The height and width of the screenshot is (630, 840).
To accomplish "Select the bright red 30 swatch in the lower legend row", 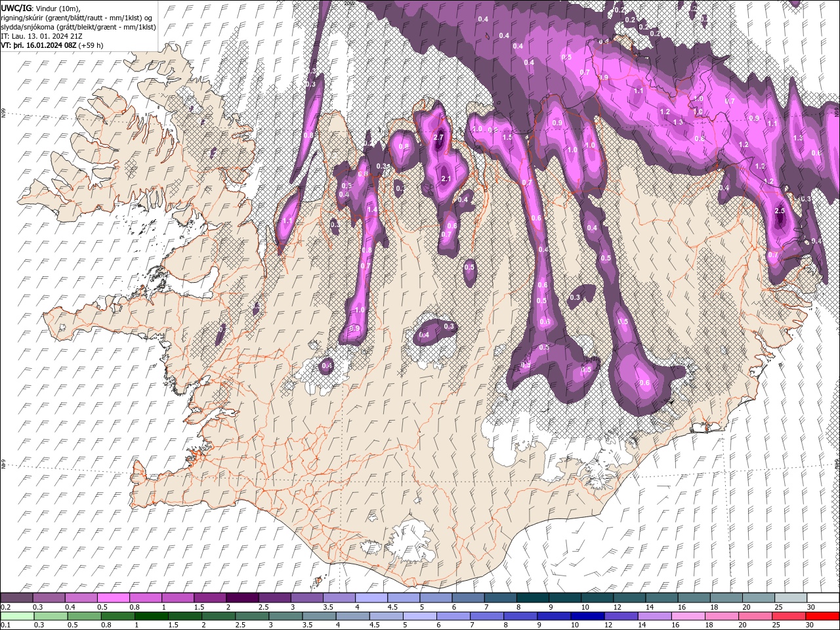I will [822, 616].
